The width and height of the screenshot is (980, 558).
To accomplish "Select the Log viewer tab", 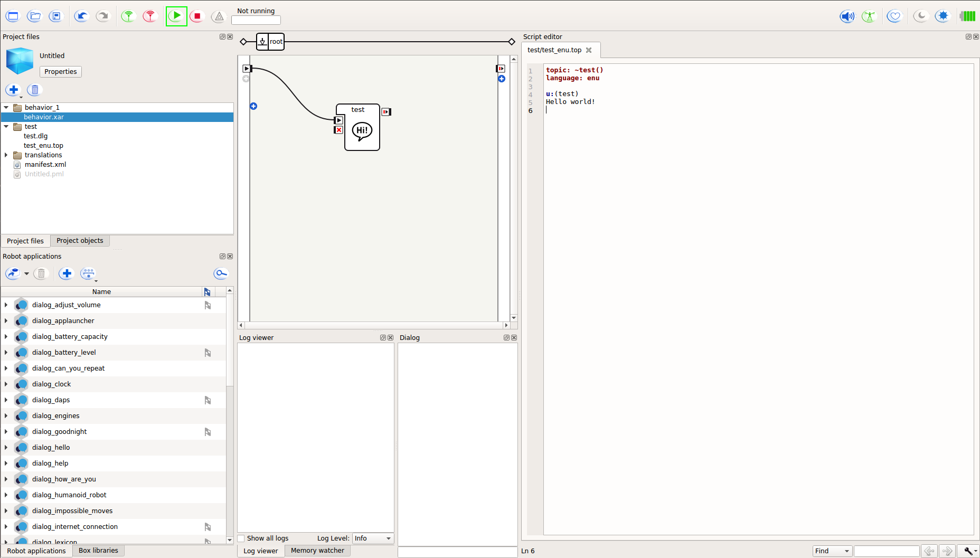I will click(261, 551).
